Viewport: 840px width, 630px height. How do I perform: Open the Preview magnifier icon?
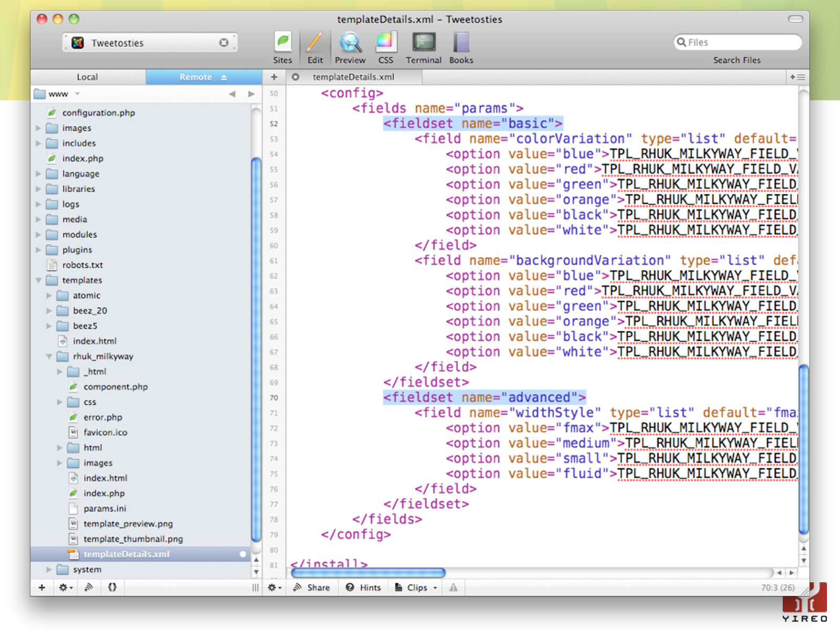[350, 47]
